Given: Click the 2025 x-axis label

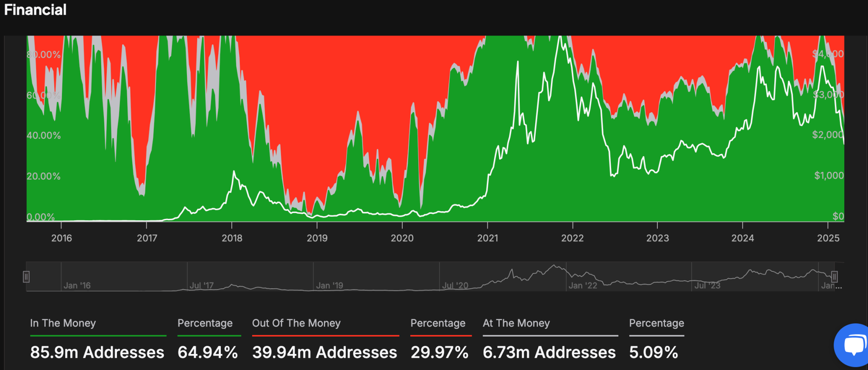Looking at the screenshot, I should (x=828, y=238).
